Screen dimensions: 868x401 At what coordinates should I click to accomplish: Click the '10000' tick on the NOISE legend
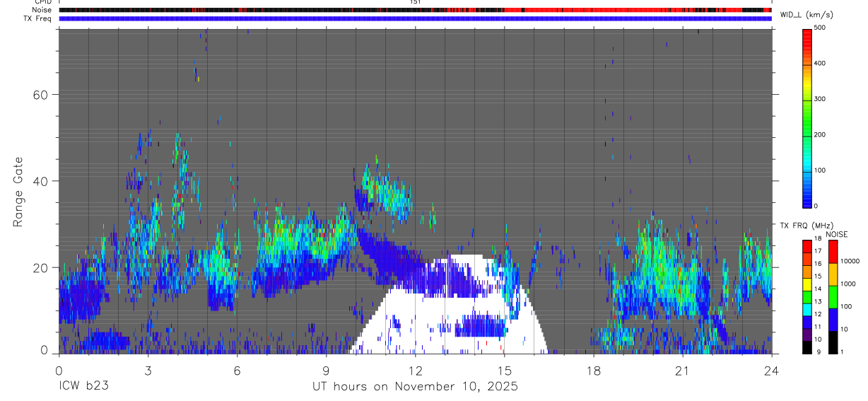point(850,261)
